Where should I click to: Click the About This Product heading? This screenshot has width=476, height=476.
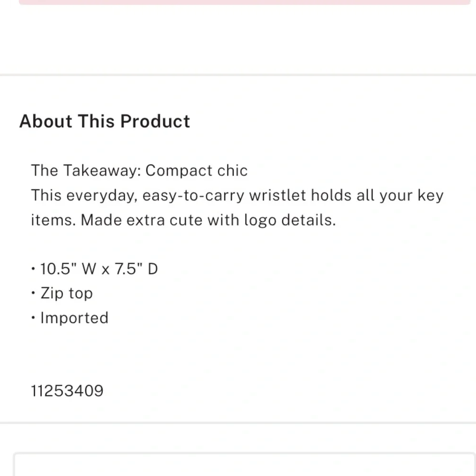[104, 121]
